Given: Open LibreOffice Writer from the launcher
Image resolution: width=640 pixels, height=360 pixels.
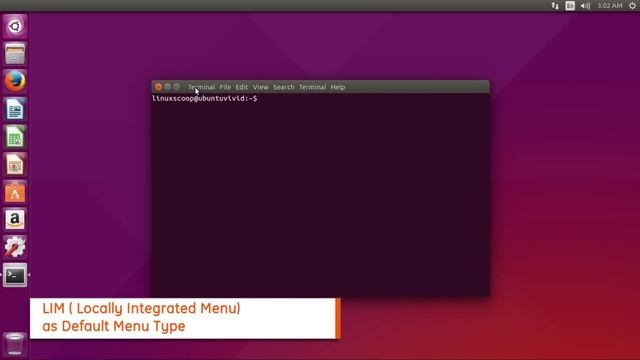Looking at the screenshot, I should 15,109.
